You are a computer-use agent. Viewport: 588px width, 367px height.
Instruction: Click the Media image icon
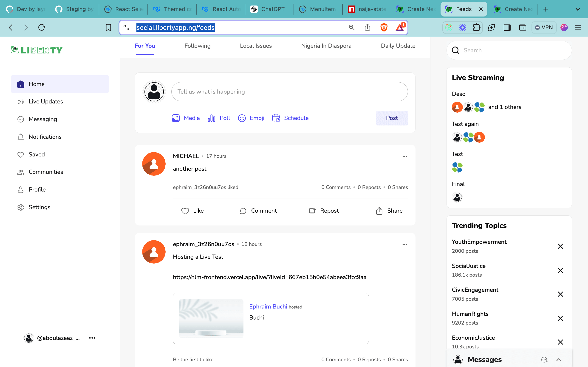pos(176,118)
